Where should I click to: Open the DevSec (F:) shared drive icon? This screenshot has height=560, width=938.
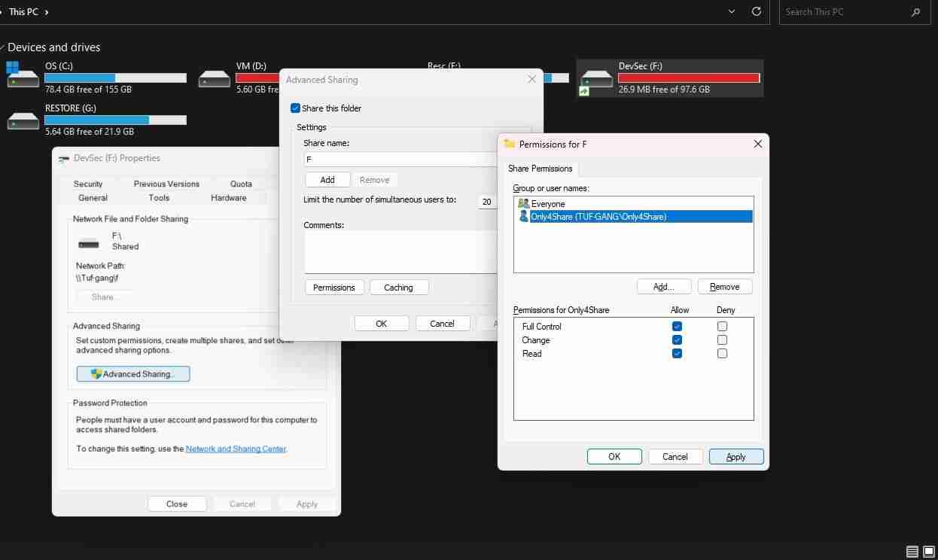596,79
